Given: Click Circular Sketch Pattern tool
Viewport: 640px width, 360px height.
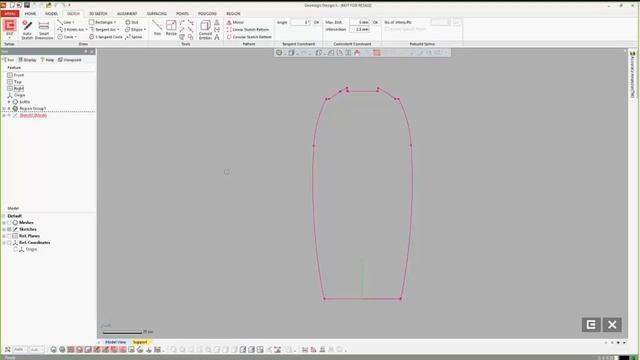Looking at the screenshot, I should (249, 37).
